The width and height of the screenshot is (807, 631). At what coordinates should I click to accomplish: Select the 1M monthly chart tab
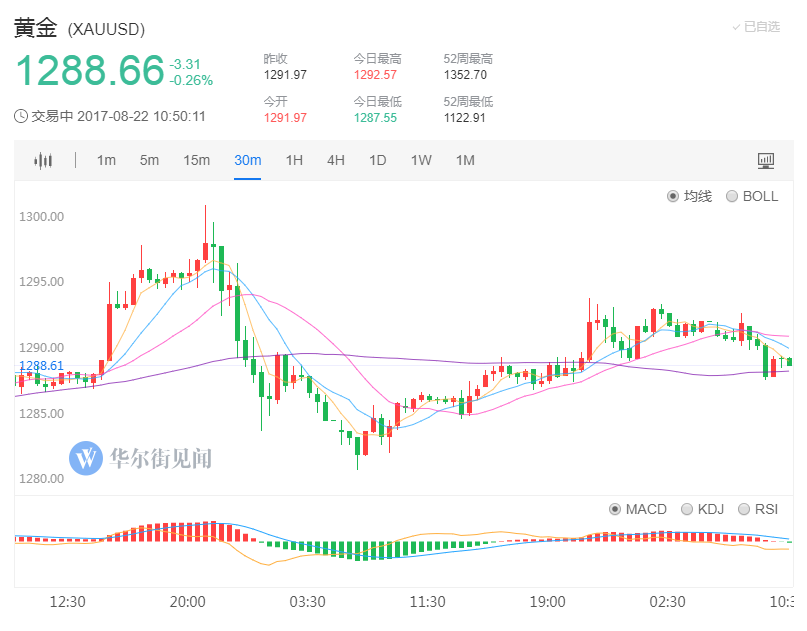coord(465,161)
